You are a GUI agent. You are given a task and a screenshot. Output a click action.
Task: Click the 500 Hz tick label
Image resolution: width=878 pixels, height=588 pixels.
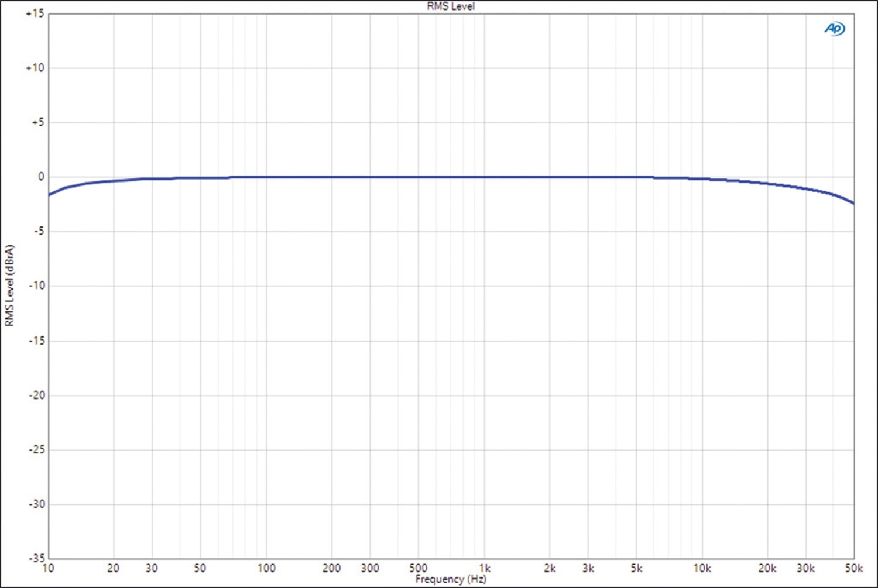(x=418, y=568)
